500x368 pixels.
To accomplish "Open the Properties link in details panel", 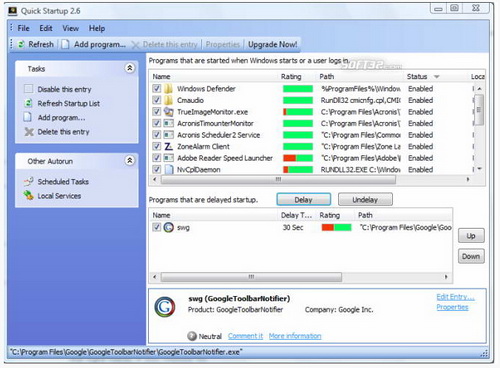I will click(x=452, y=307).
